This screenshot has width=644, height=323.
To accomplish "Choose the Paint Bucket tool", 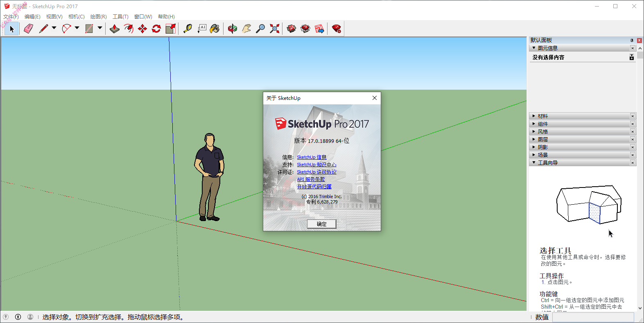I will (215, 29).
